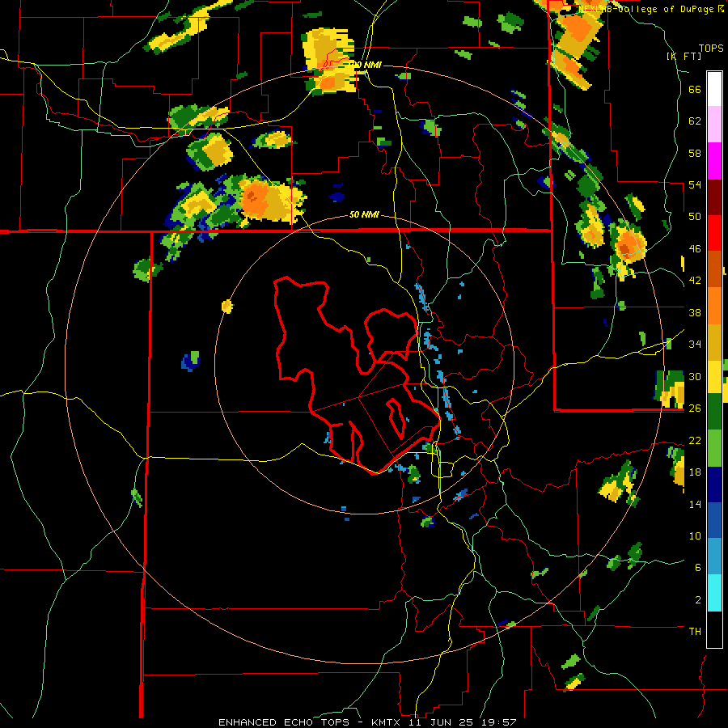Click the white 66 kft legend swatch

tap(714, 89)
